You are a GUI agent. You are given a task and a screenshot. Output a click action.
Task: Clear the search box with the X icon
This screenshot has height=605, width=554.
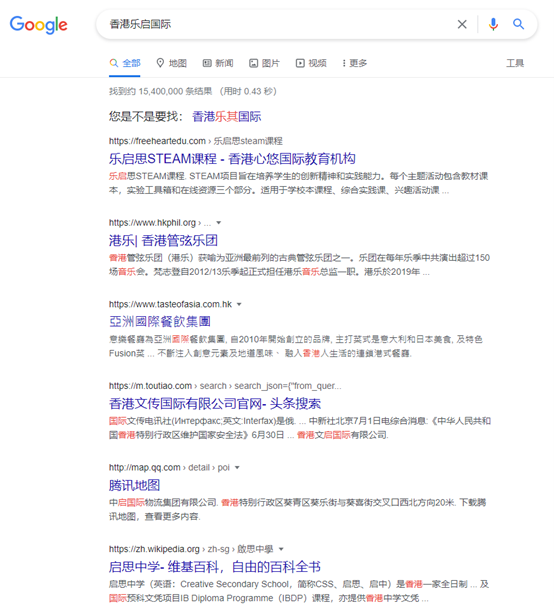tap(462, 24)
